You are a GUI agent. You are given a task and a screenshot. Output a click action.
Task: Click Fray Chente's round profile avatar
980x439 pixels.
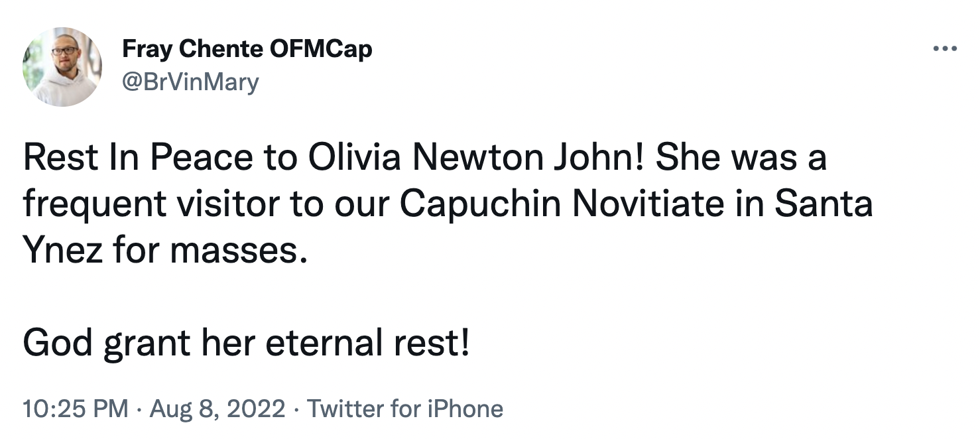(62, 67)
